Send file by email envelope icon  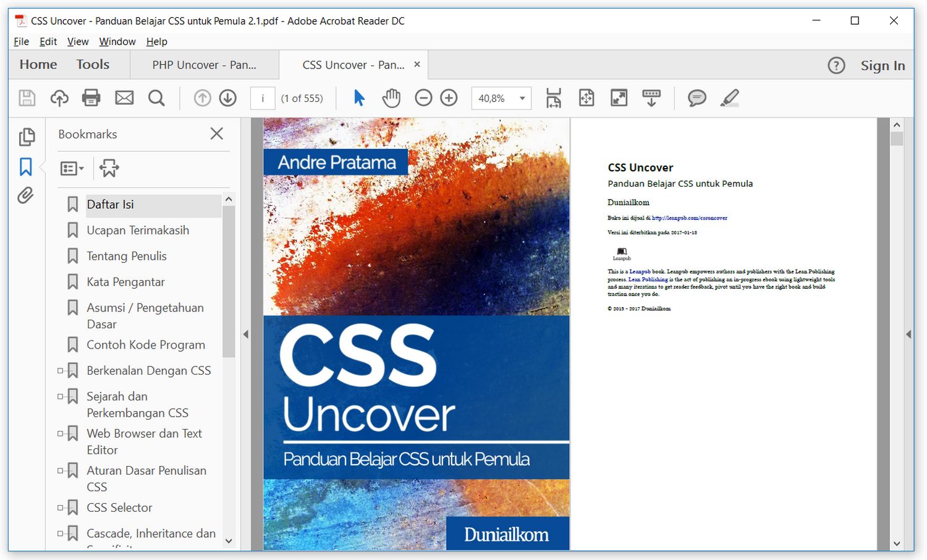click(124, 98)
